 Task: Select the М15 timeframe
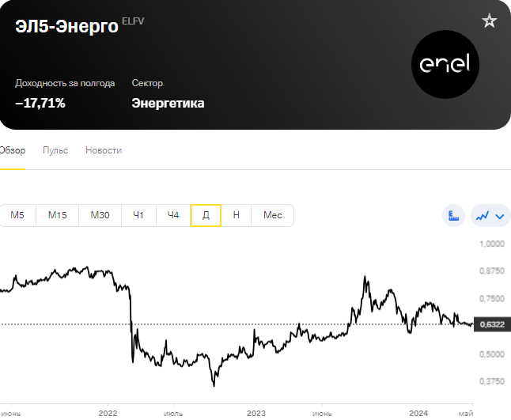point(58,215)
